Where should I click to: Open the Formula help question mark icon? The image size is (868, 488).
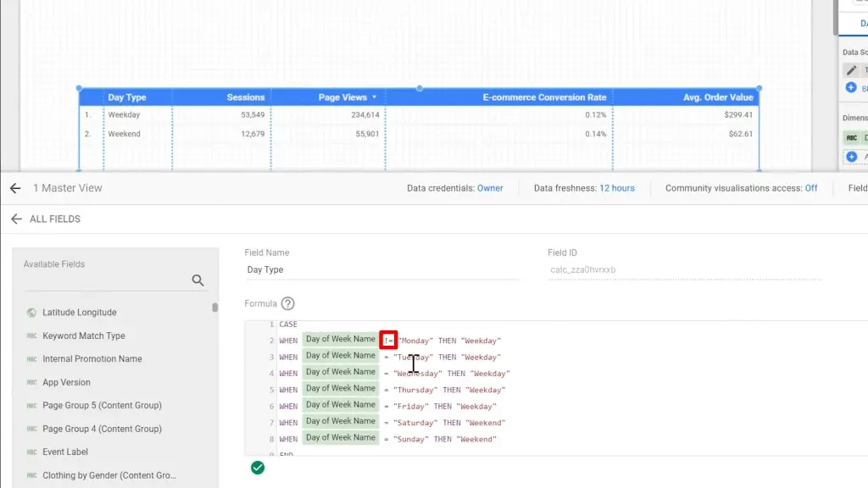pyautogui.click(x=288, y=303)
